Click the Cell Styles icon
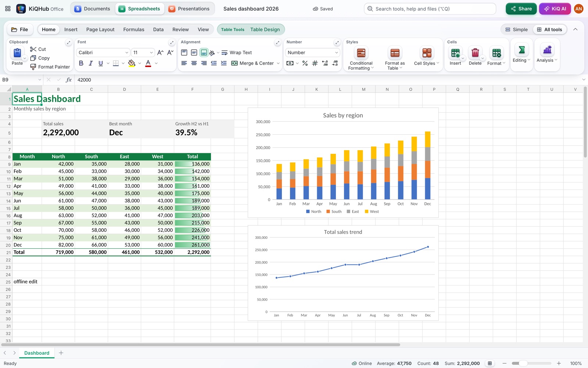 (427, 53)
